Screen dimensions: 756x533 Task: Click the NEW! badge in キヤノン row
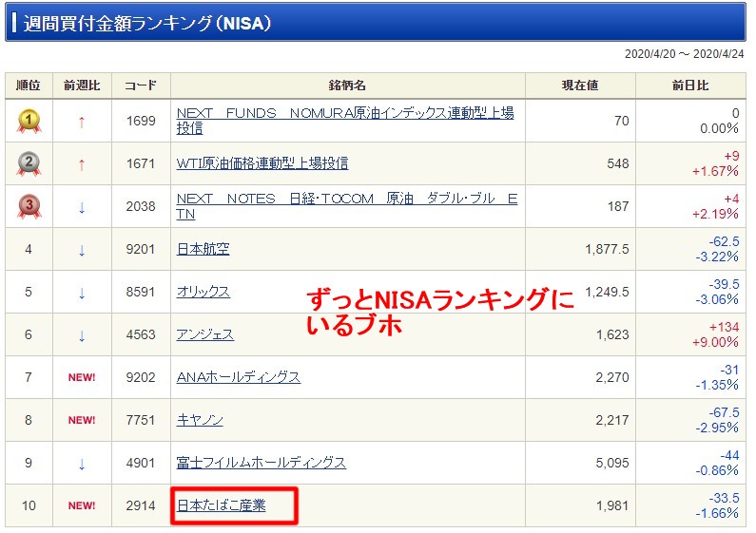point(82,420)
